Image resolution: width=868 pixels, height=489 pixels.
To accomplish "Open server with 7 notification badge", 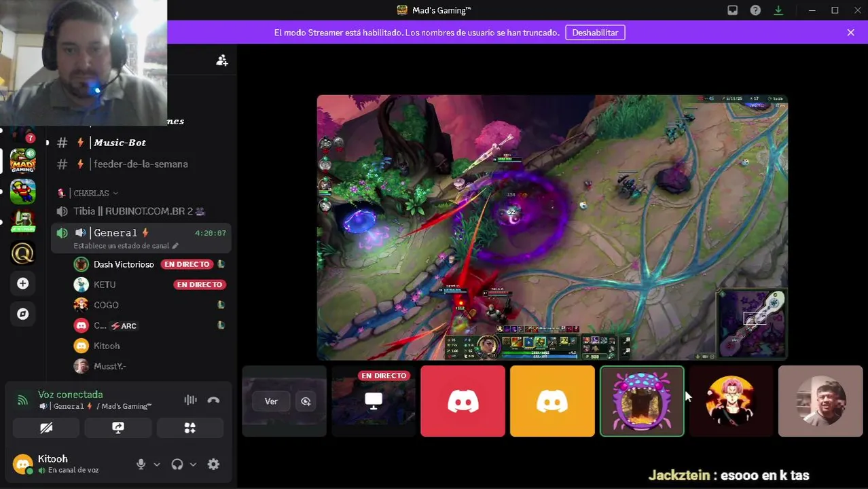I will pyautogui.click(x=22, y=134).
